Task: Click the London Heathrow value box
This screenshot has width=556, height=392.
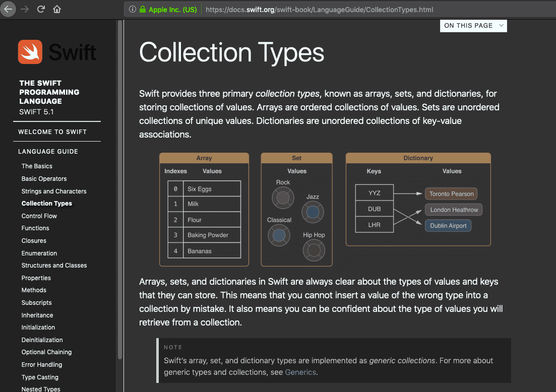Action: tap(454, 210)
